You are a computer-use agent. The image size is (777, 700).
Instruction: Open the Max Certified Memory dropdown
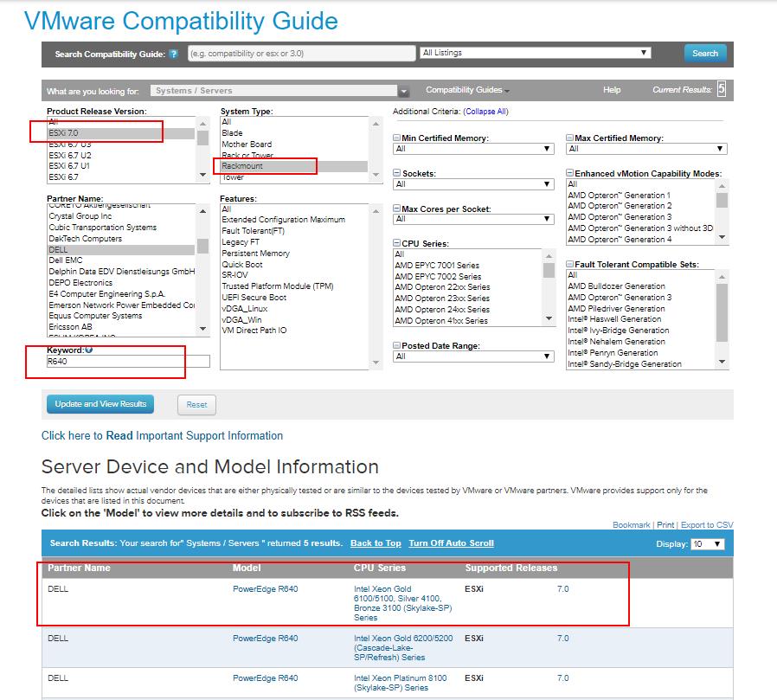point(646,149)
